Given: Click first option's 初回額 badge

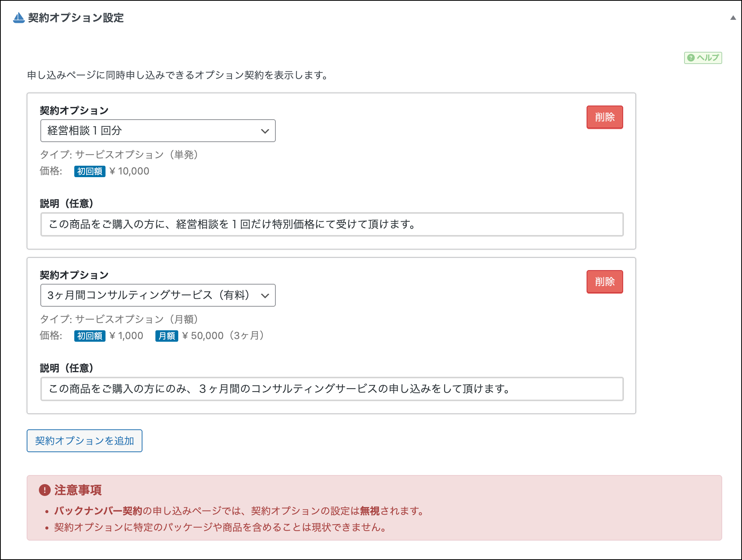Looking at the screenshot, I should pyautogui.click(x=90, y=171).
